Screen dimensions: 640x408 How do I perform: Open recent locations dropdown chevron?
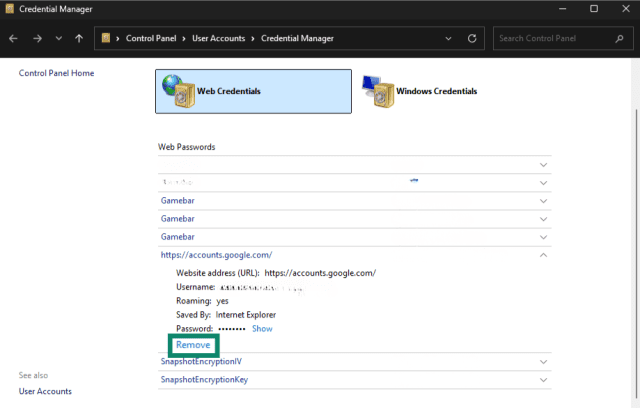[x=59, y=38]
